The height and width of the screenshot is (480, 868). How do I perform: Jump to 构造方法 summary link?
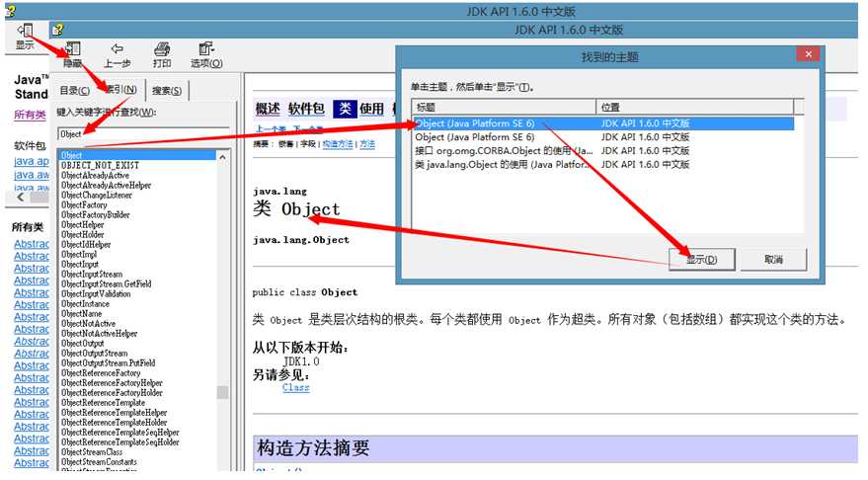coord(338,144)
